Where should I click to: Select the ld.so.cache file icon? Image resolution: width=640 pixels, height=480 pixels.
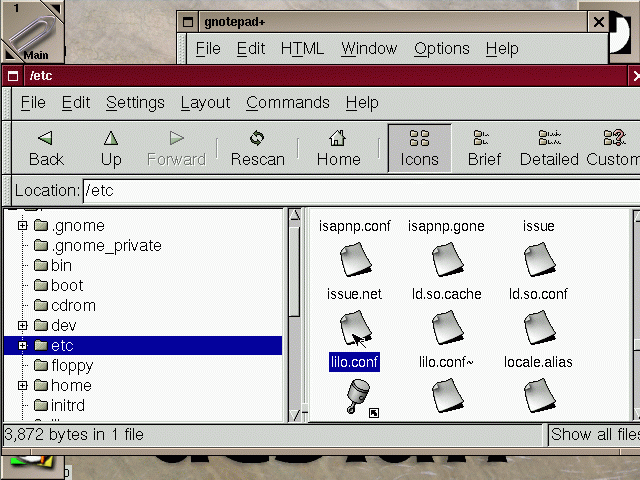pyautogui.click(x=447, y=328)
